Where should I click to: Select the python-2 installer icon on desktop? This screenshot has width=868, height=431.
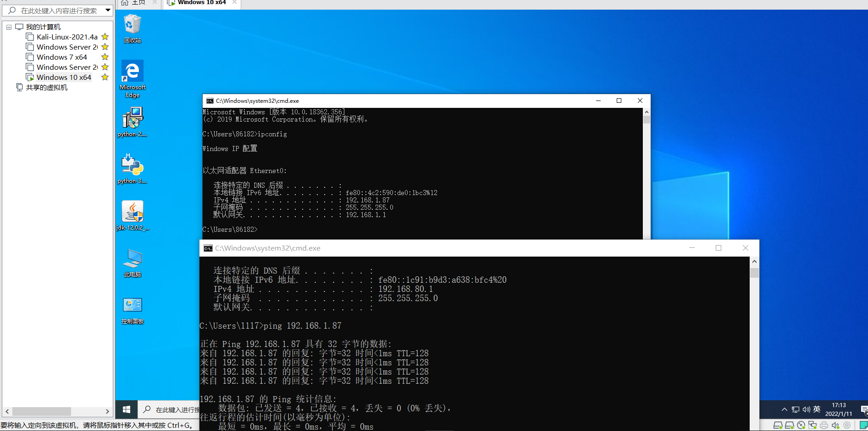(133, 122)
